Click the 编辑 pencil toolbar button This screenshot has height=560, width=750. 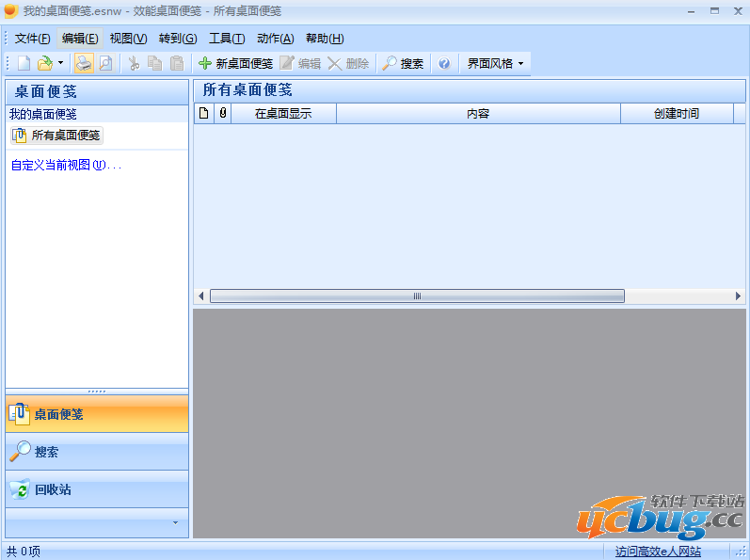300,63
